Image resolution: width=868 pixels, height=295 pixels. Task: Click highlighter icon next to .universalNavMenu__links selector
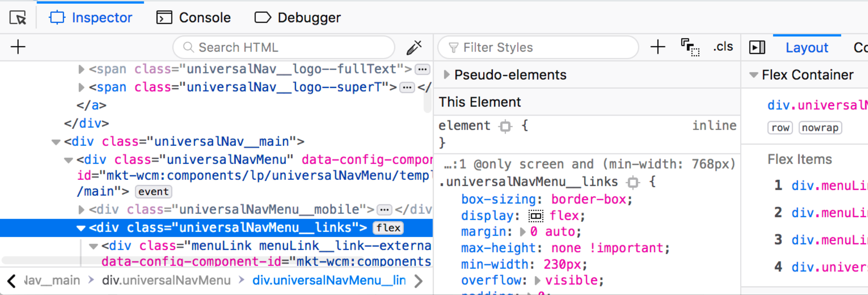(x=633, y=182)
